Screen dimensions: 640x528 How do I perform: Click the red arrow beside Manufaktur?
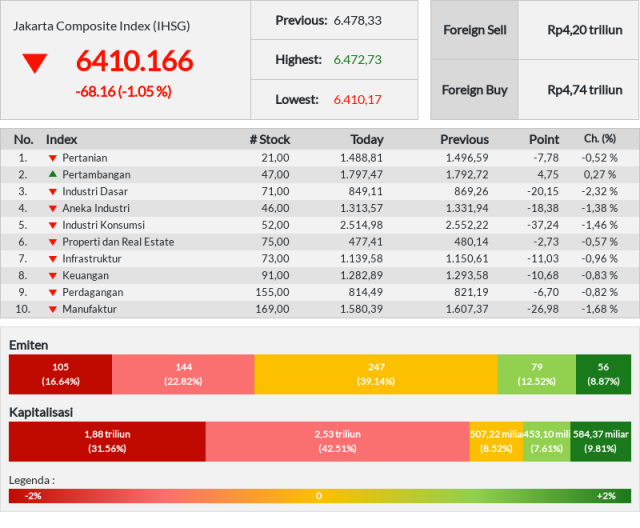pyautogui.click(x=53, y=309)
